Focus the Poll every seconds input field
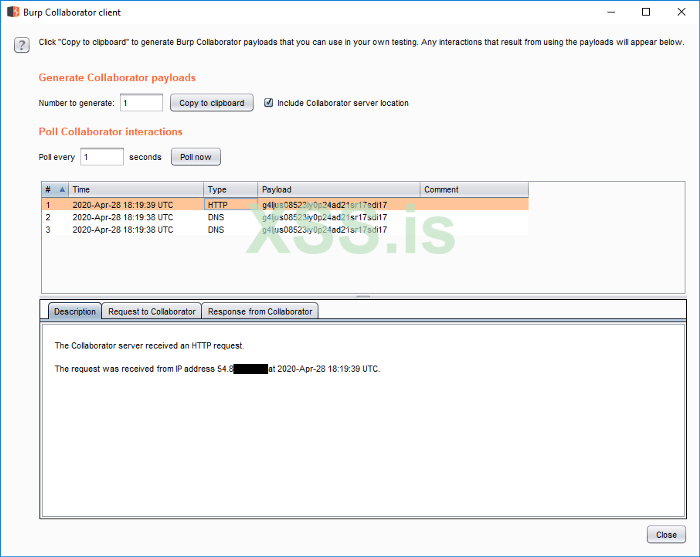The height and width of the screenshot is (557, 700). click(102, 157)
